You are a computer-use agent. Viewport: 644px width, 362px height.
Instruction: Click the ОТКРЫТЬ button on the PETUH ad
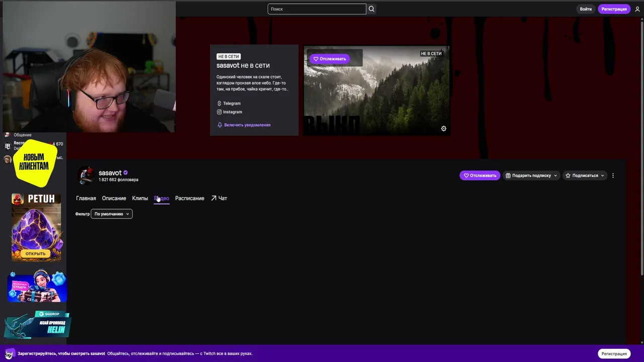[36, 253]
